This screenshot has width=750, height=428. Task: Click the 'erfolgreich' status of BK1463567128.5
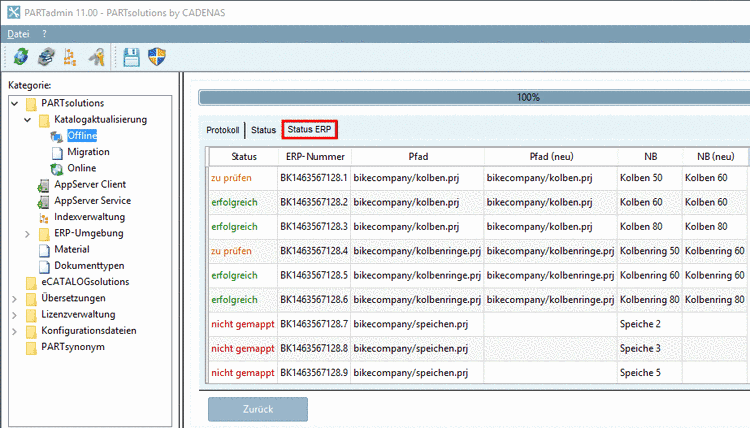(234, 275)
